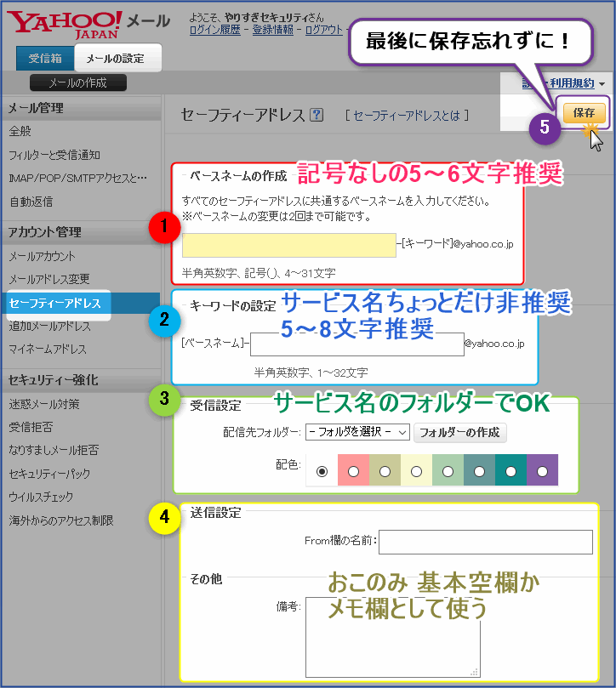Click the アカウント管理 section header
Screen dimensions: 616x688
tap(45, 232)
